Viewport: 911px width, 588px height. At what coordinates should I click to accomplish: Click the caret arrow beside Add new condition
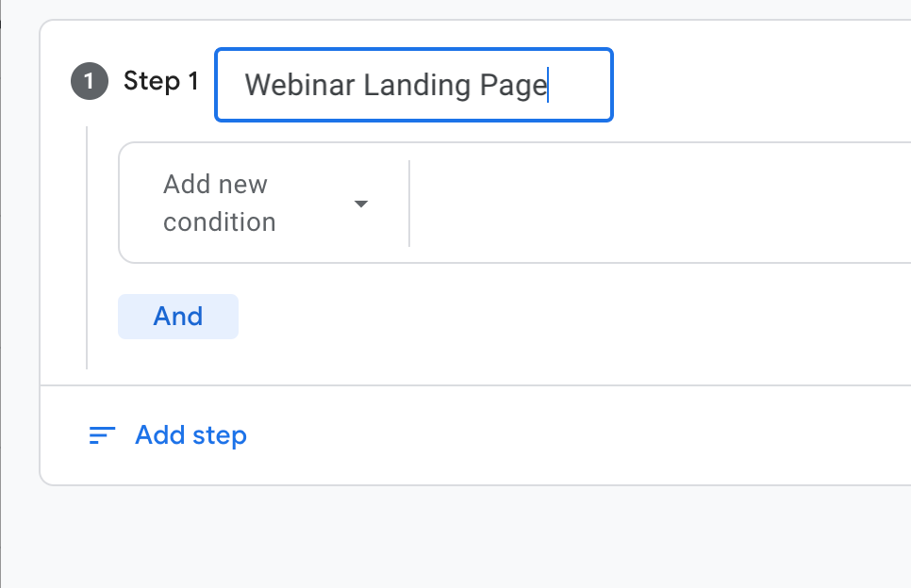pyautogui.click(x=361, y=204)
